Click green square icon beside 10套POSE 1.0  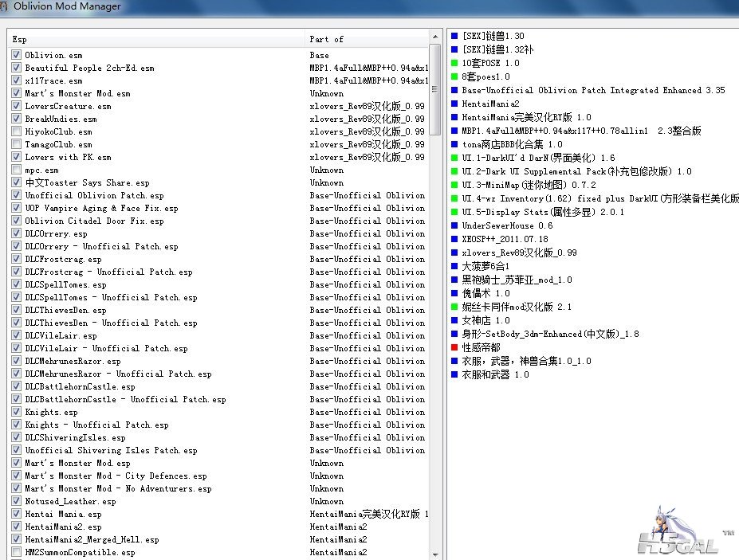[x=454, y=63]
